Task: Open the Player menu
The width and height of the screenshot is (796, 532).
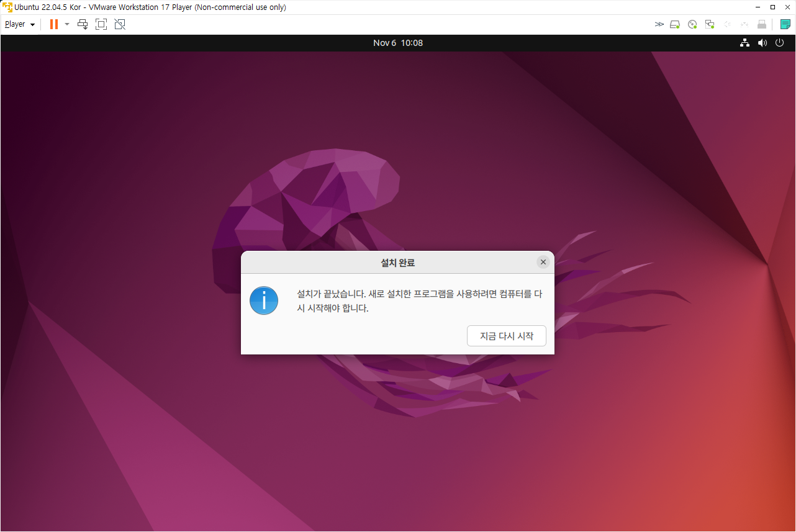Action: tap(20, 24)
